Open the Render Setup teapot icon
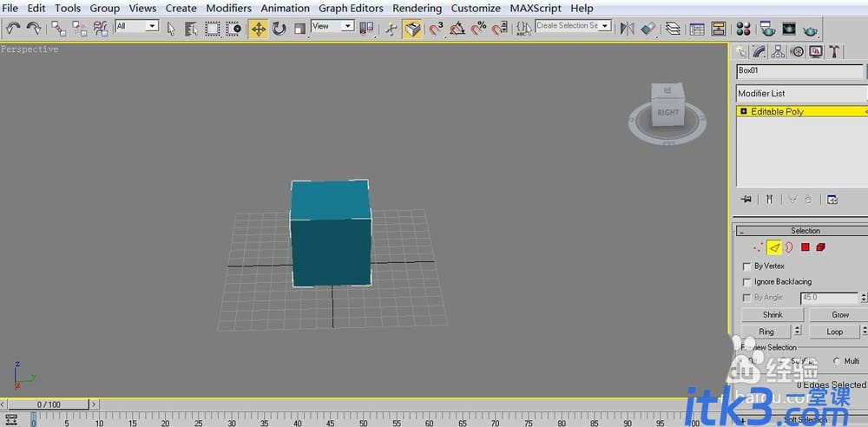 coord(768,29)
